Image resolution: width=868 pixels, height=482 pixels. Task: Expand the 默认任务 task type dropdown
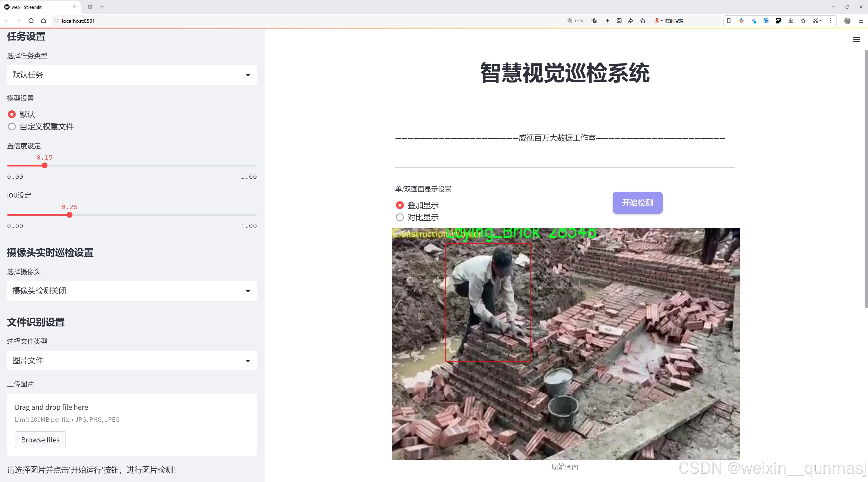tap(132, 75)
